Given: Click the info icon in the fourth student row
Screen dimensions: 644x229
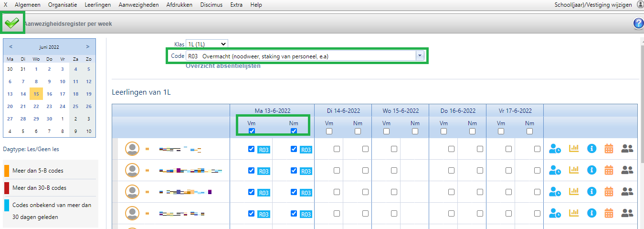Looking at the screenshot, I should click(591, 213).
